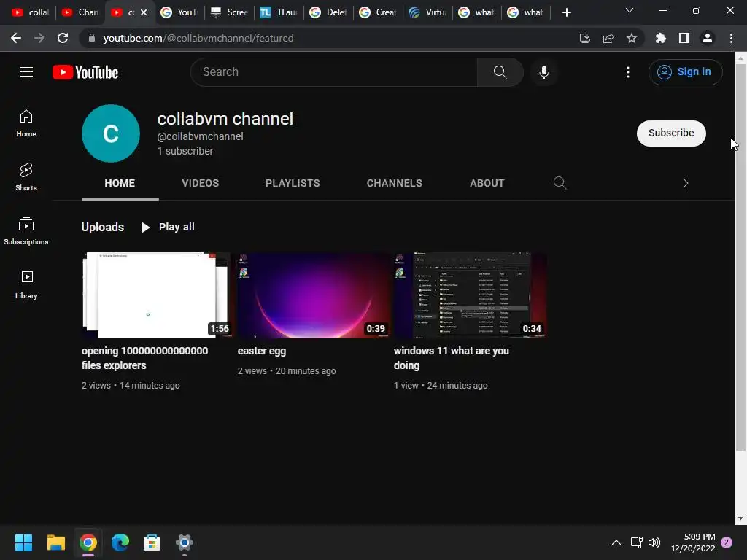
Task: Open Subscriptions in the left sidebar
Action: pyautogui.click(x=26, y=231)
